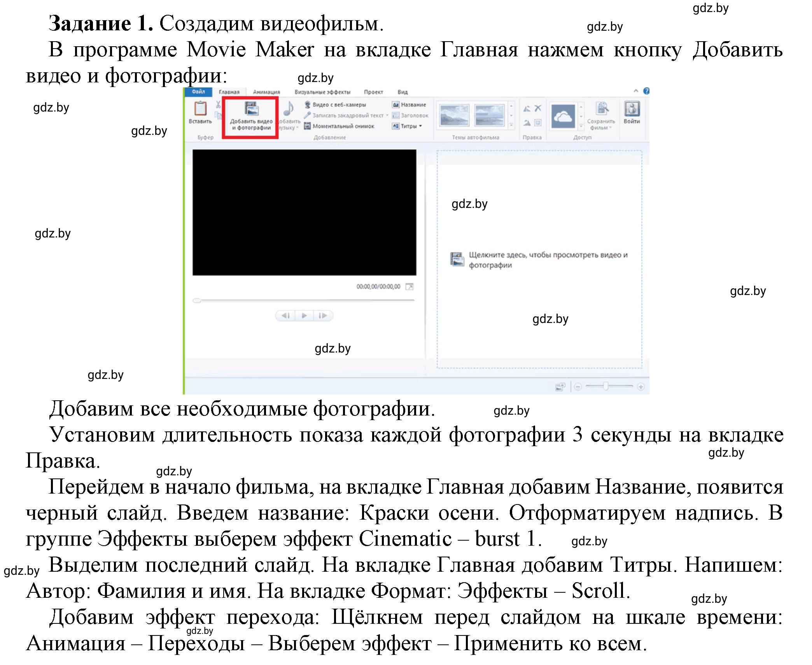
Task: Switch to the Вид ribbon tab
Action: pos(402,92)
